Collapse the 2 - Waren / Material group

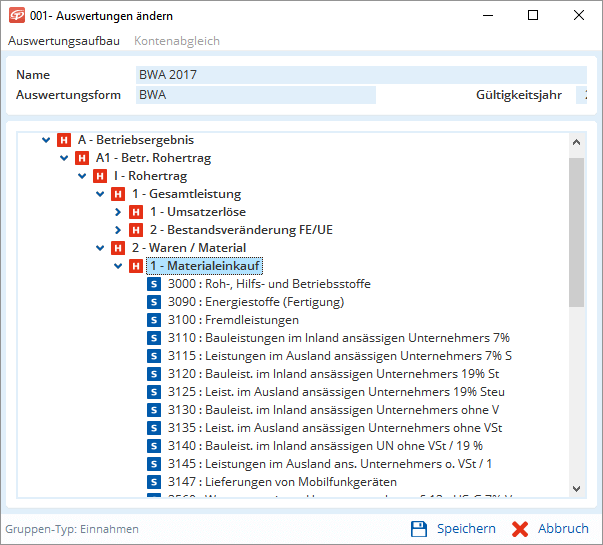(x=100, y=248)
